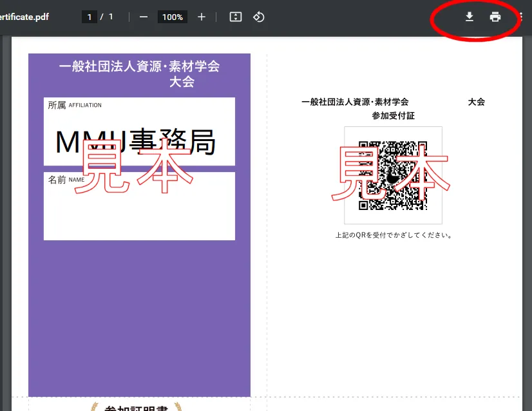
Task: Click the empty purple area below the name box
Action: [x=139, y=316]
